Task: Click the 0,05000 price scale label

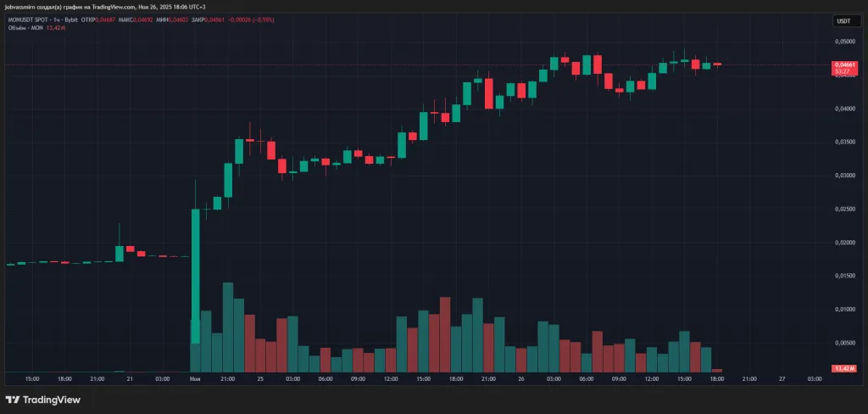Action: click(x=843, y=42)
